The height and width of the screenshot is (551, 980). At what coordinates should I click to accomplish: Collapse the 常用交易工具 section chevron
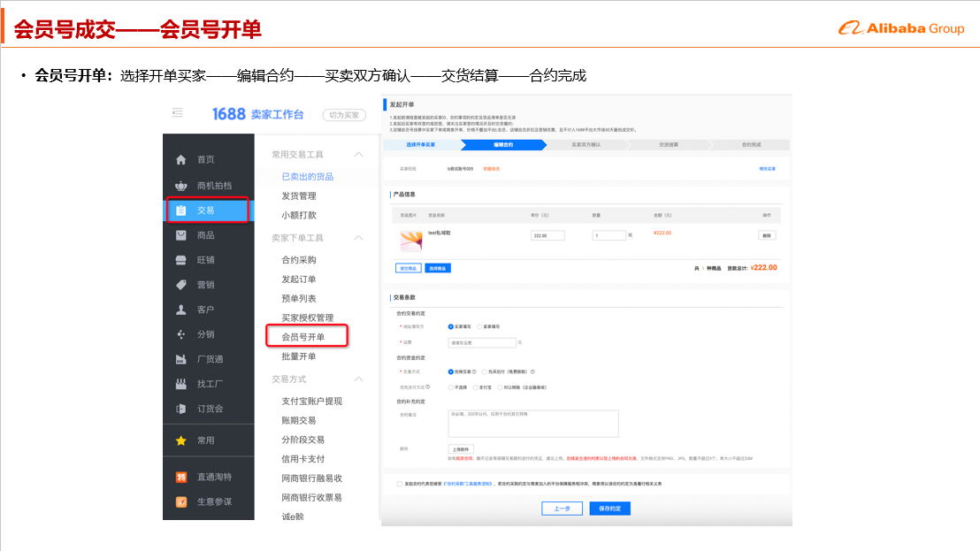pyautogui.click(x=359, y=154)
